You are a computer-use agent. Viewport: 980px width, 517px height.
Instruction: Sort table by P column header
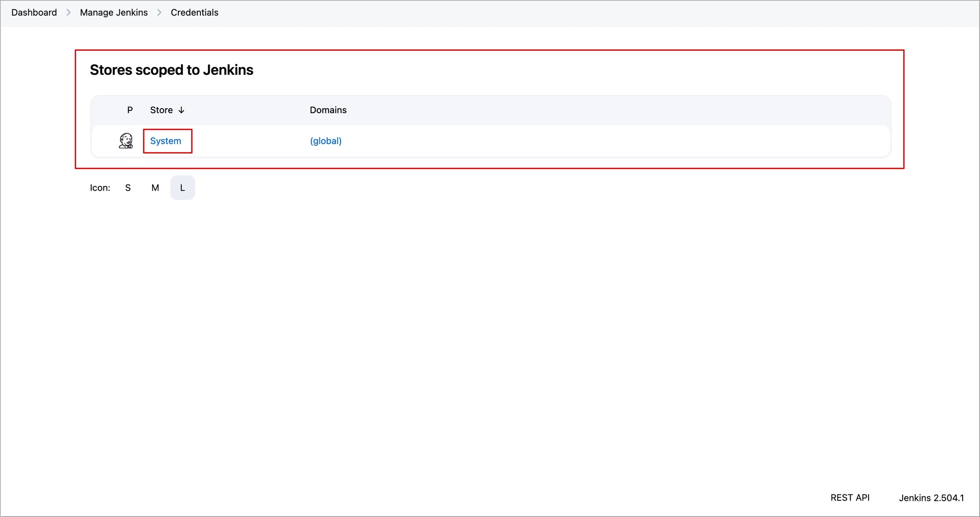pyautogui.click(x=130, y=110)
